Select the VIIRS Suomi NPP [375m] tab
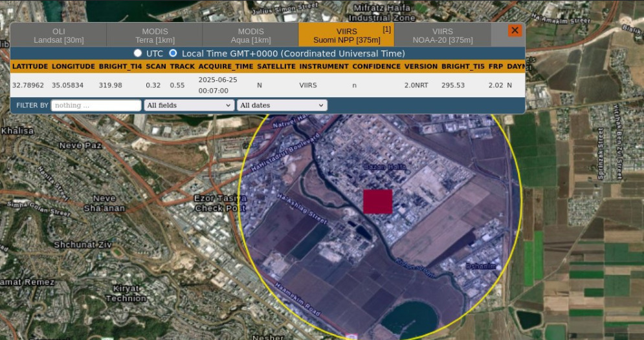644x340 pixels. tap(346, 34)
